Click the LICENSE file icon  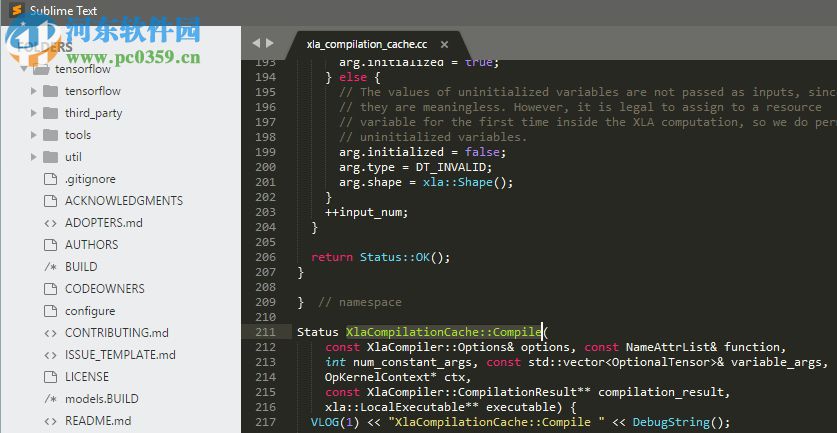pyautogui.click(x=50, y=376)
